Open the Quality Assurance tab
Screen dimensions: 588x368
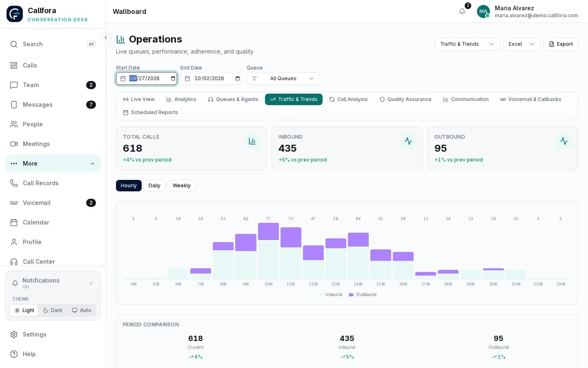405,99
